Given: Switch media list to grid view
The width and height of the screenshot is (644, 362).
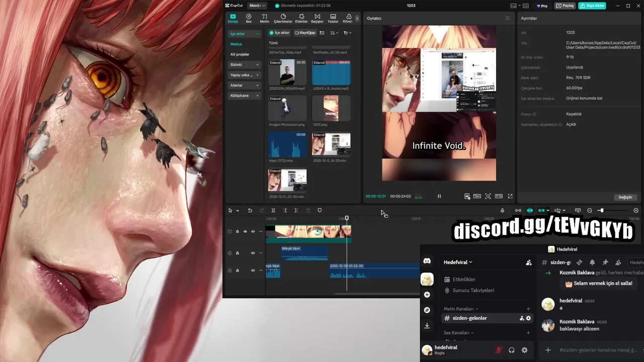Looking at the screenshot, I should pos(323,33).
